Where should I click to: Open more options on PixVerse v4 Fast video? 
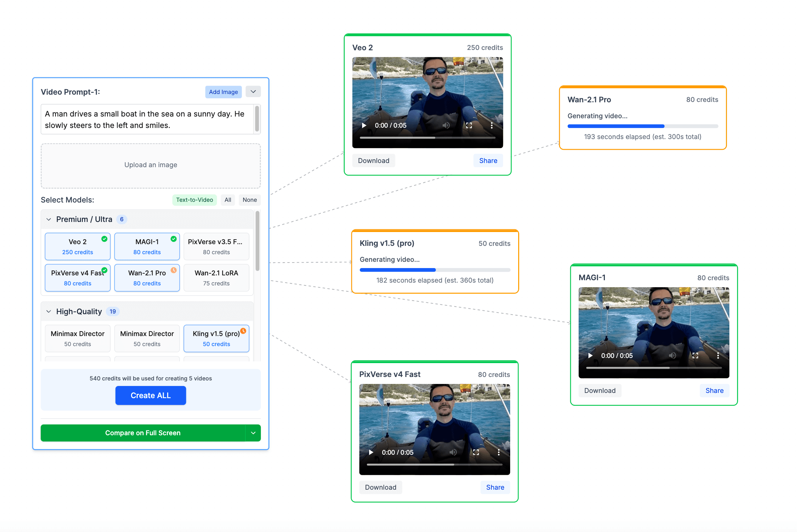click(x=498, y=452)
